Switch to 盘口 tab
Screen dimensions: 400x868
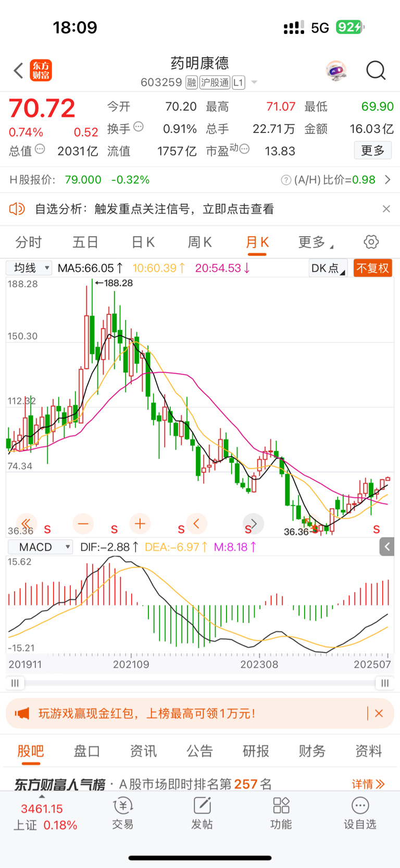[87, 751]
